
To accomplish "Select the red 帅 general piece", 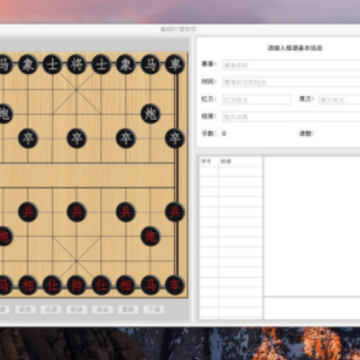I will 77,285.
